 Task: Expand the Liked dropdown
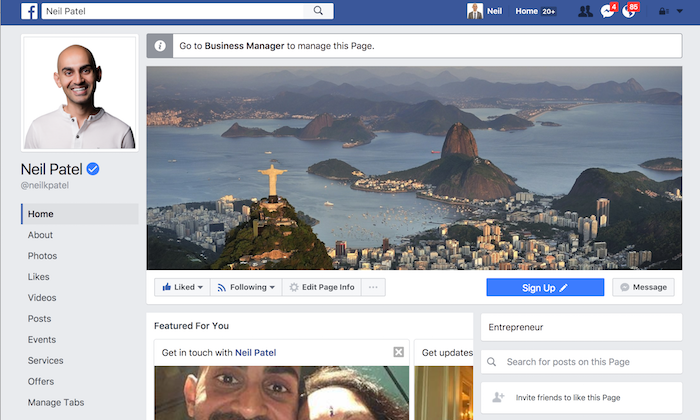coord(181,287)
